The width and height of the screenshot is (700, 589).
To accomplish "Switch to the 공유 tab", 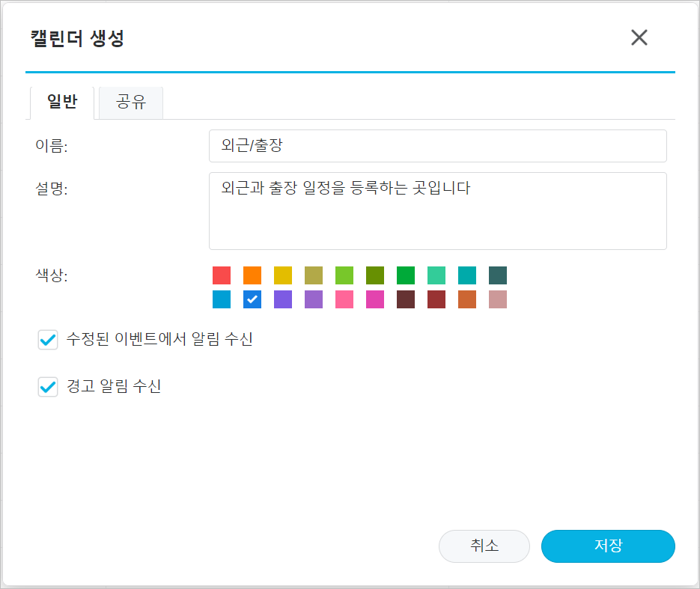I will click(x=130, y=102).
